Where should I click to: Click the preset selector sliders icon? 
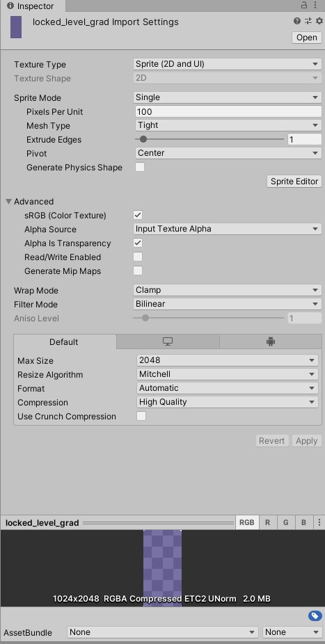coord(308,21)
